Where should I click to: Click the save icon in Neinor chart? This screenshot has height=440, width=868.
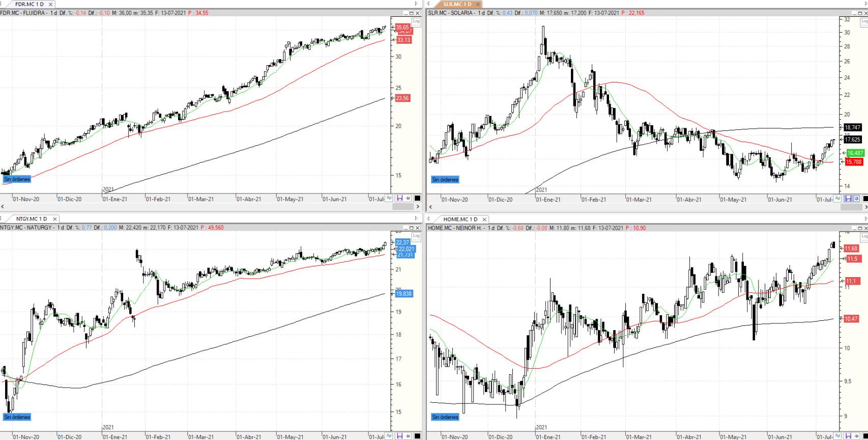tap(848, 436)
